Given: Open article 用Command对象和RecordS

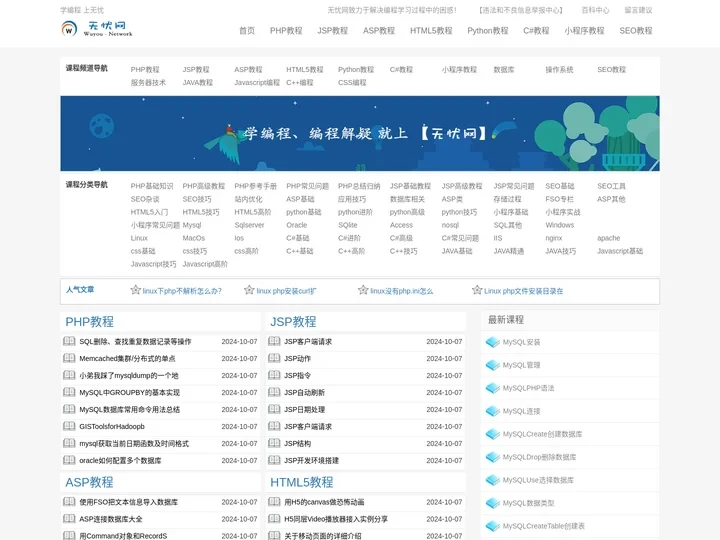Looking at the screenshot, I should coord(123,536).
